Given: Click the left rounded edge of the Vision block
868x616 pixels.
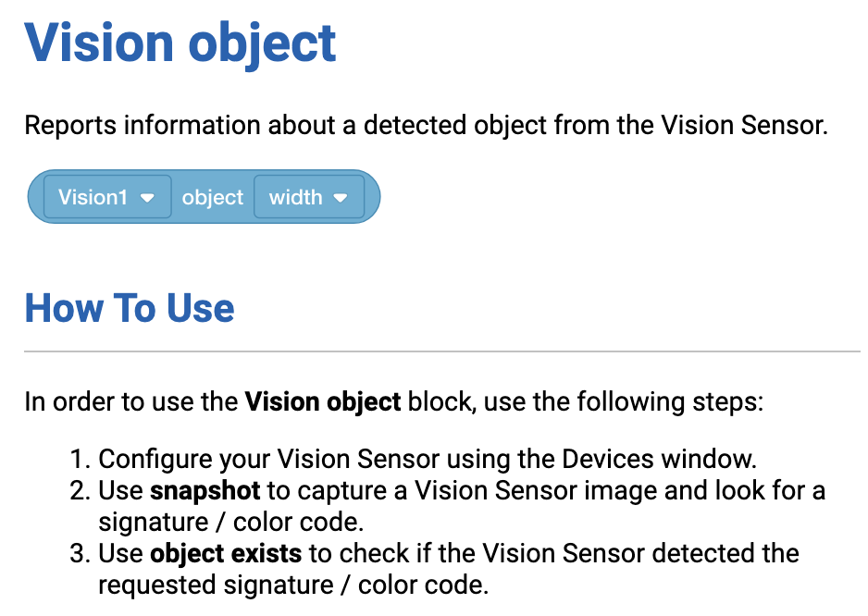Looking at the screenshot, I should (35, 197).
